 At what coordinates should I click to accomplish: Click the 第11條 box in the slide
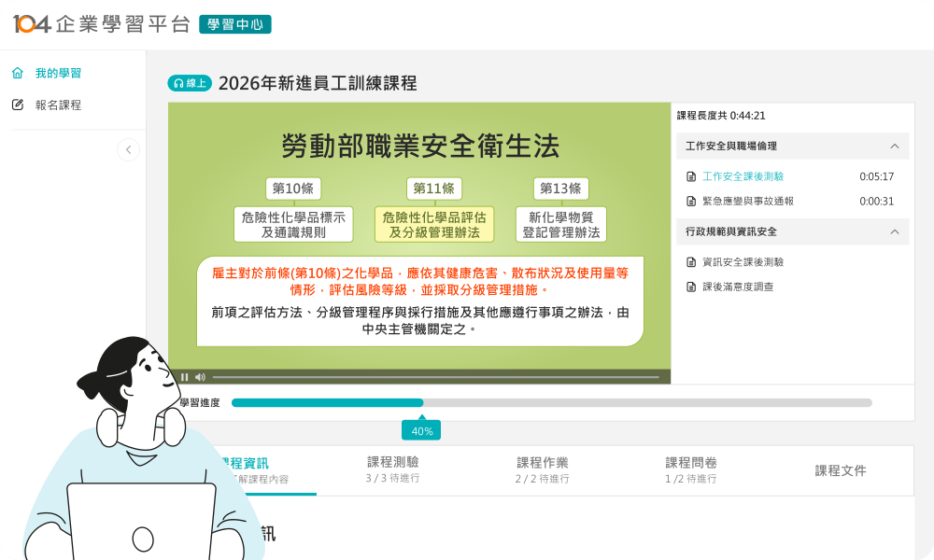coord(433,189)
